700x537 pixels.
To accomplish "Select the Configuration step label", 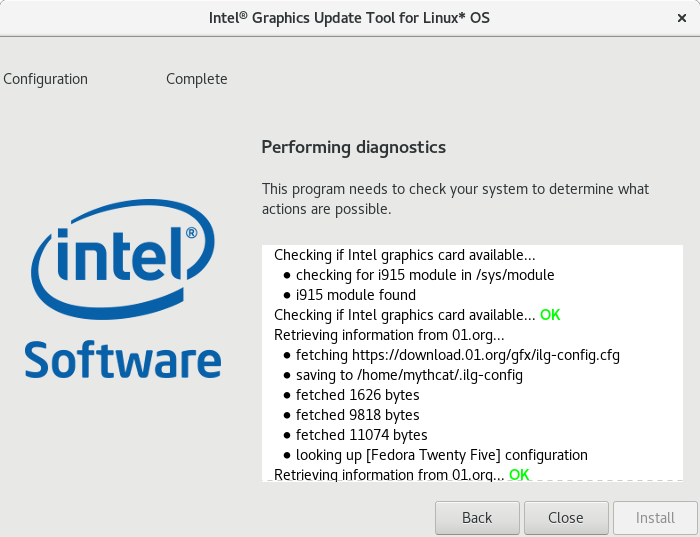I will (46, 79).
